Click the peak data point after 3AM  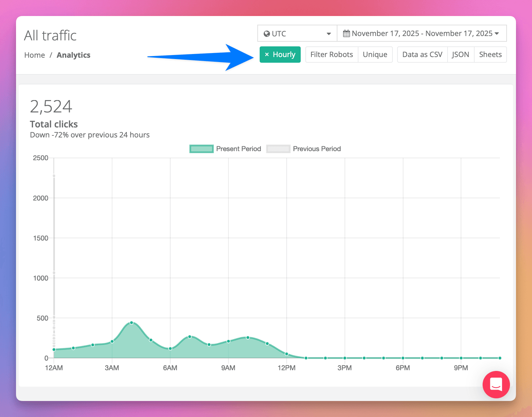pos(131,323)
